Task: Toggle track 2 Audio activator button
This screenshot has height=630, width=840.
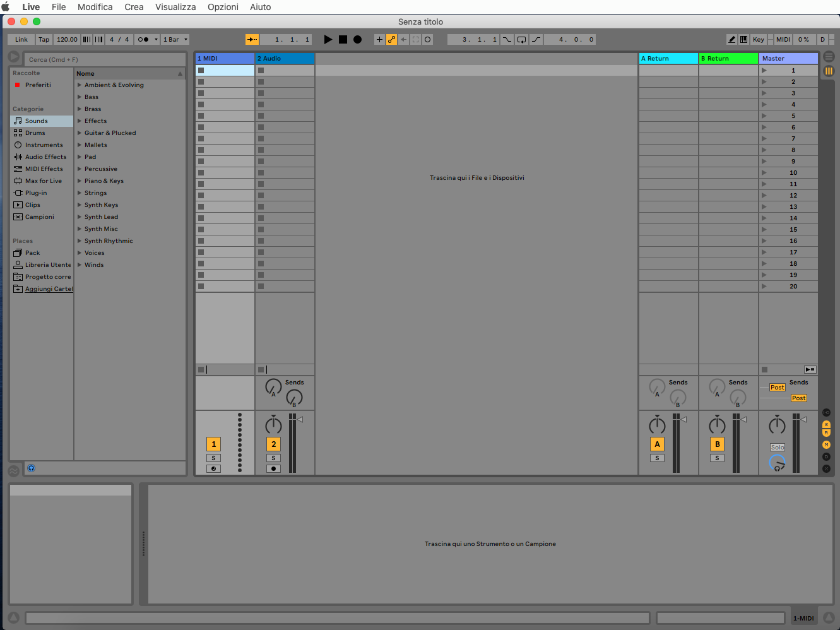Action: (x=273, y=444)
